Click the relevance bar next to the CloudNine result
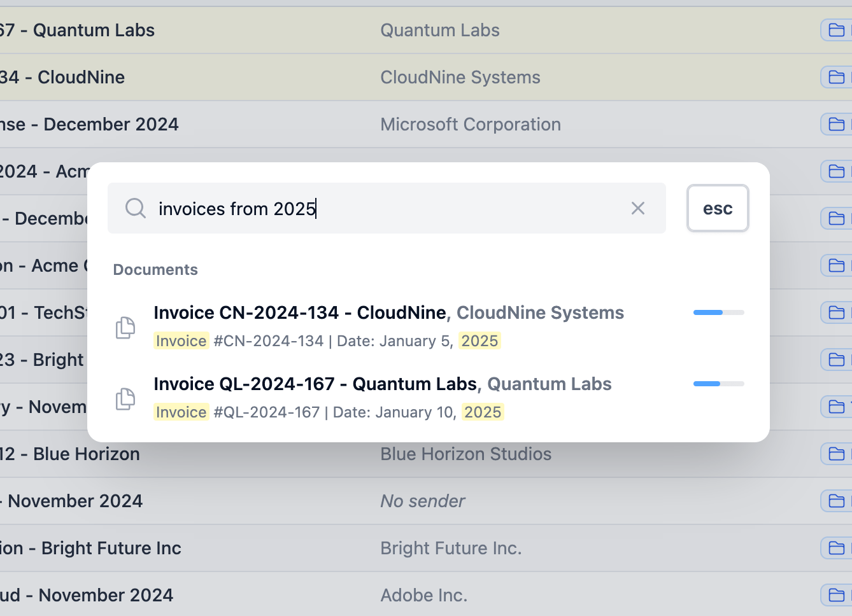 click(718, 312)
